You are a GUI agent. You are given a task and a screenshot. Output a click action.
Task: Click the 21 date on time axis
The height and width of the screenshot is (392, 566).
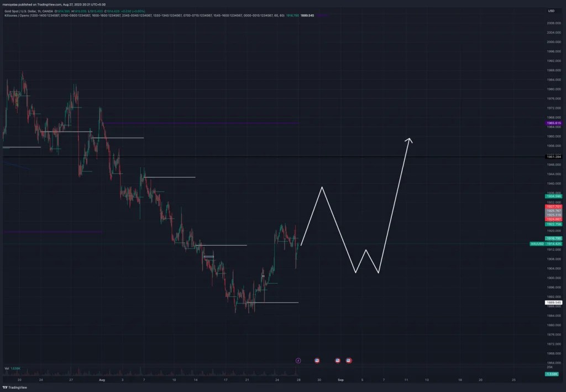(x=247, y=380)
